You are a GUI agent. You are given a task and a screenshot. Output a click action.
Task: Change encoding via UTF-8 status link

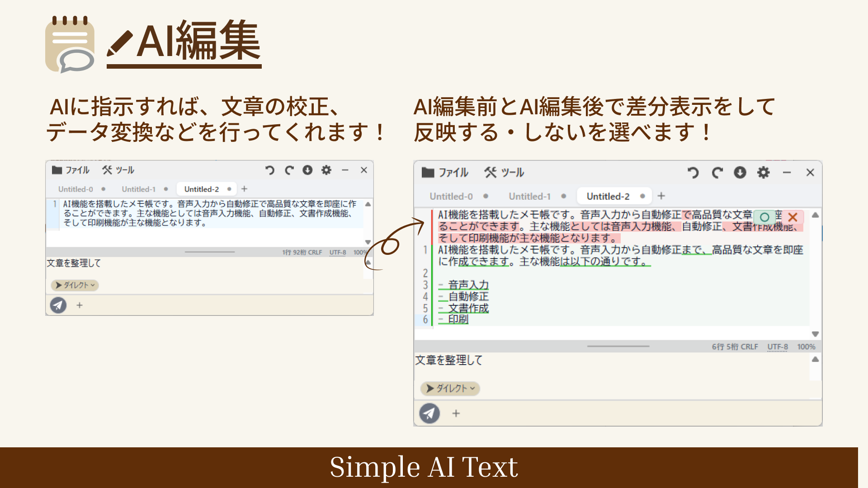[777, 347]
